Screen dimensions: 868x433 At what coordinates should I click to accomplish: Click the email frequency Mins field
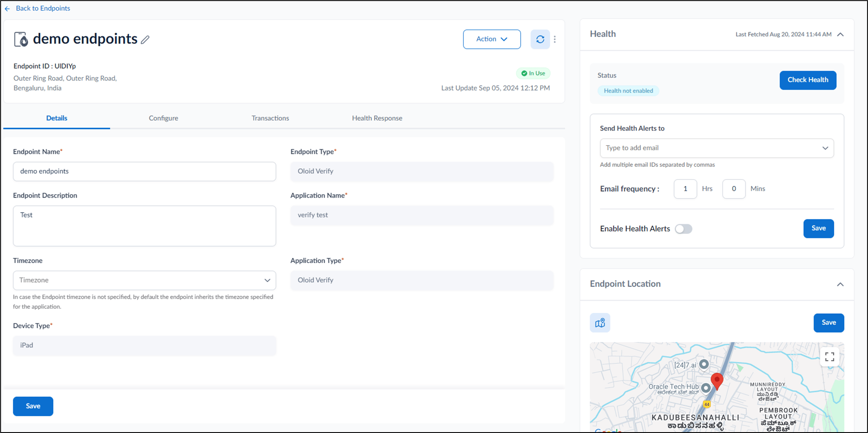(x=734, y=189)
